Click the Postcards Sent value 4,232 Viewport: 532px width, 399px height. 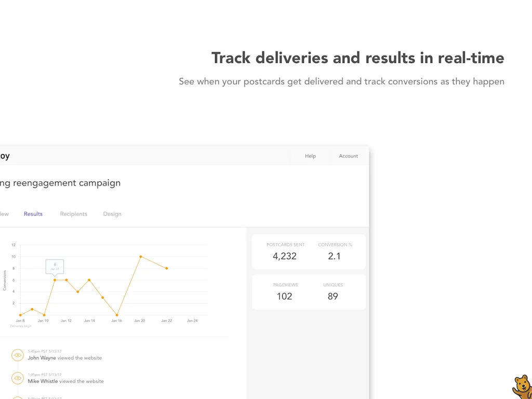point(285,256)
